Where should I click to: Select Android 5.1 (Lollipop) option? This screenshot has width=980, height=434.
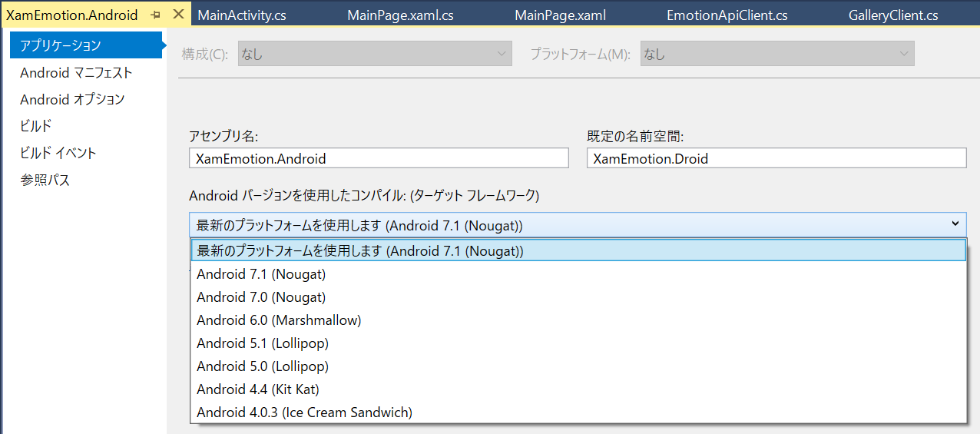pyautogui.click(x=578, y=343)
